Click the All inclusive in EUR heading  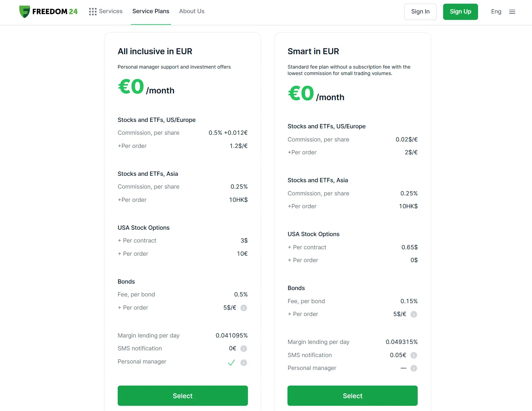(x=155, y=51)
